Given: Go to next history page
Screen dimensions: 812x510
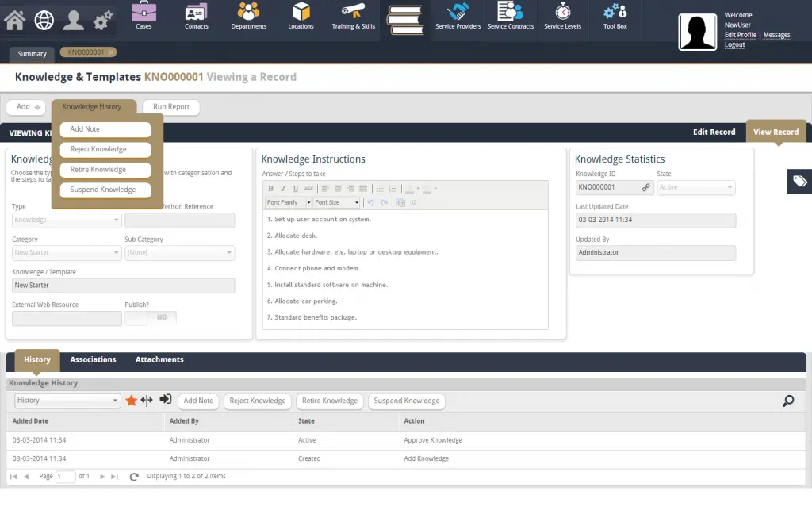Looking at the screenshot, I should pos(102,477).
